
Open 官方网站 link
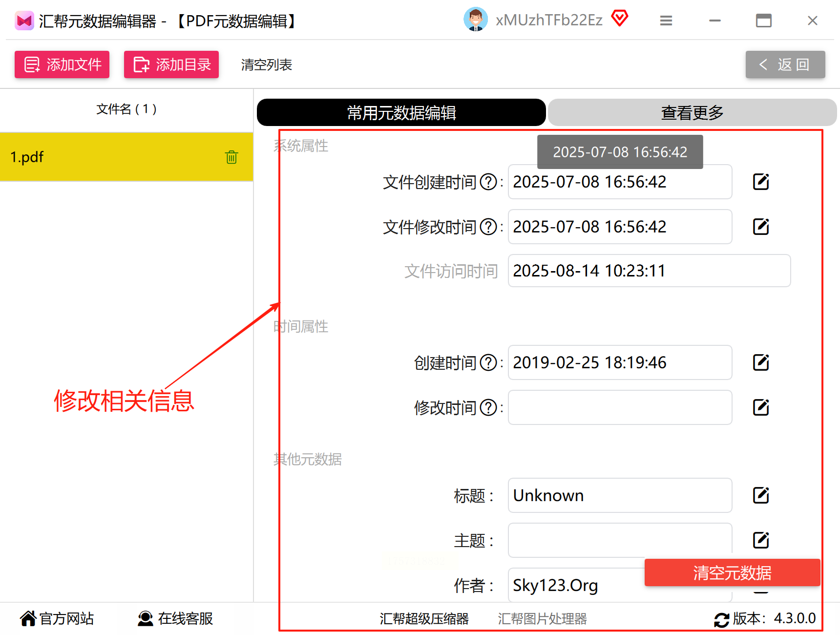pos(57,618)
